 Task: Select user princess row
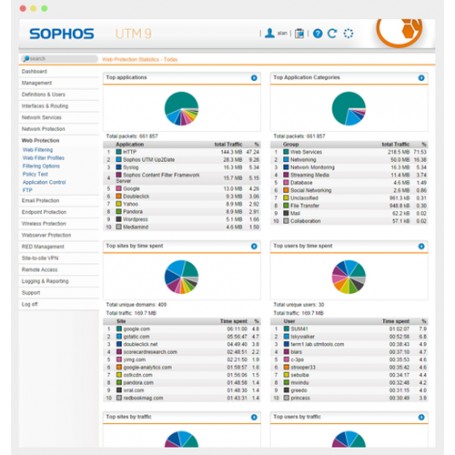click(x=349, y=398)
